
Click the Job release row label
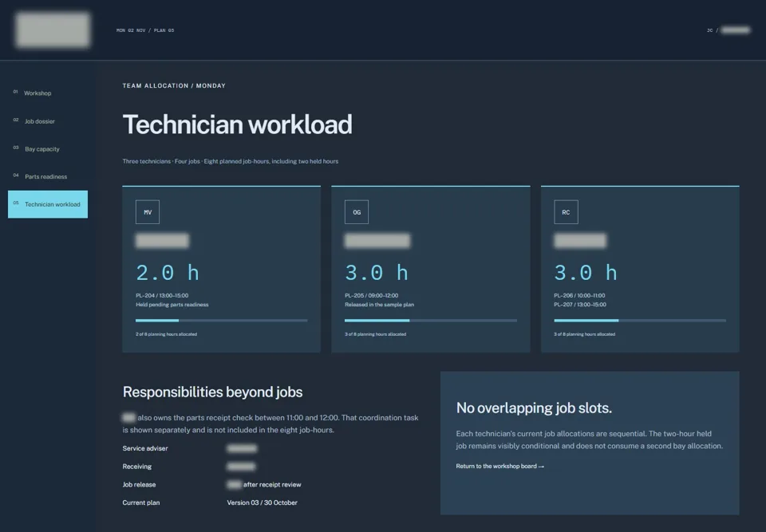tap(139, 485)
